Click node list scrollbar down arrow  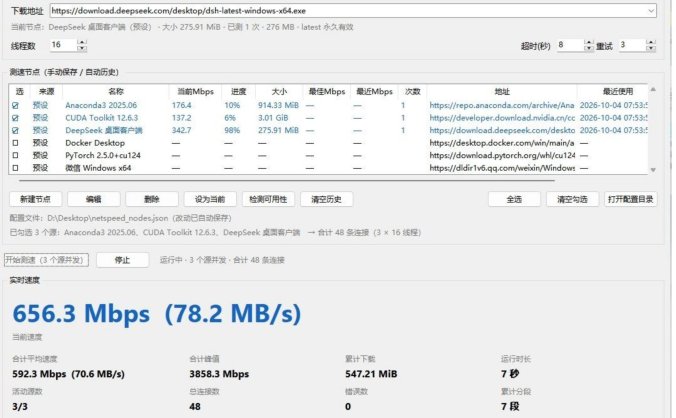[653, 170]
